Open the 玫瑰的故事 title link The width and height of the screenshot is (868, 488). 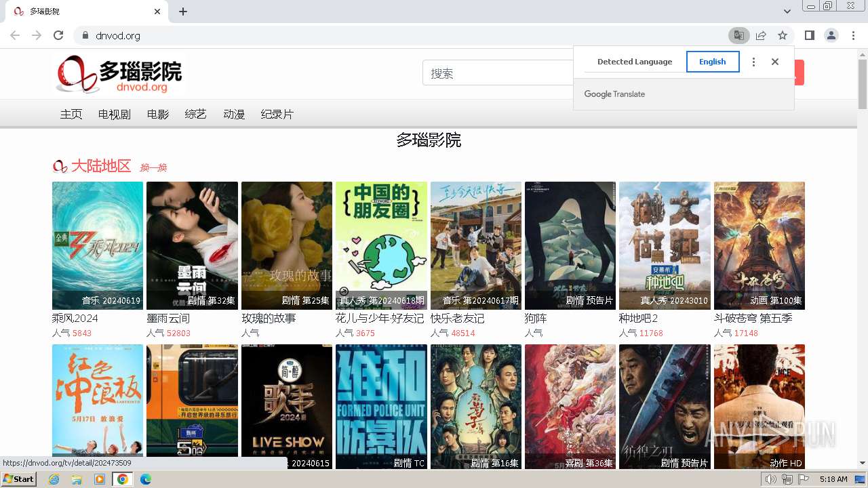tap(269, 319)
